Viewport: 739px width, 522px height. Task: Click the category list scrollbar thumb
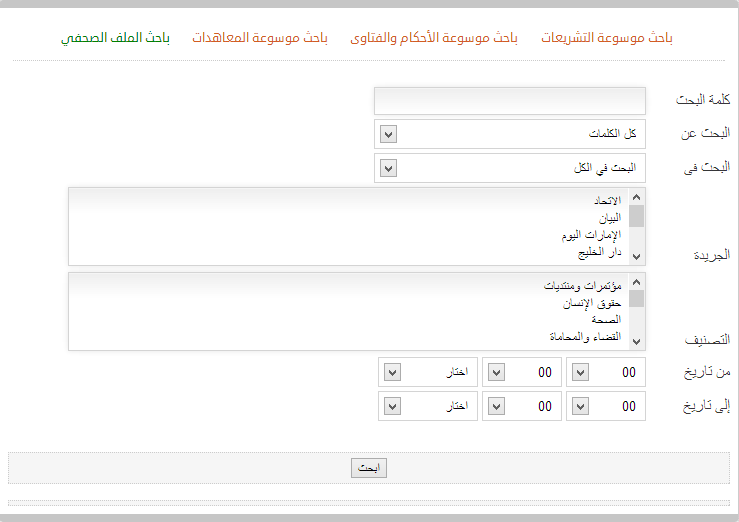point(636,299)
